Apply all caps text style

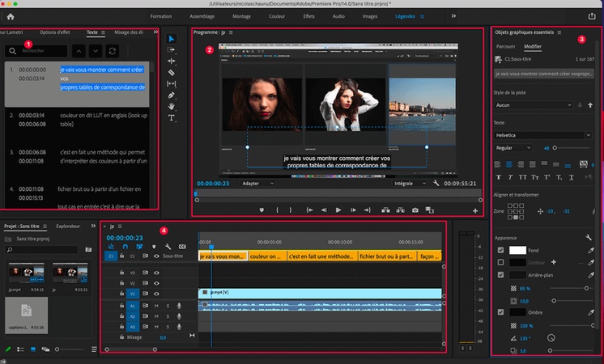coord(522,177)
